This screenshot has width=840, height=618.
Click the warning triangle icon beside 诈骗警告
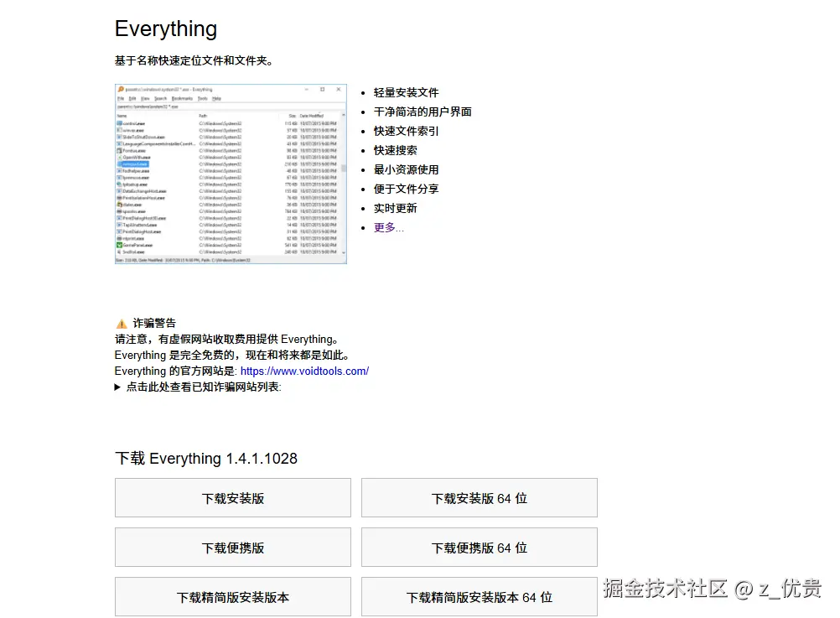[x=122, y=323]
